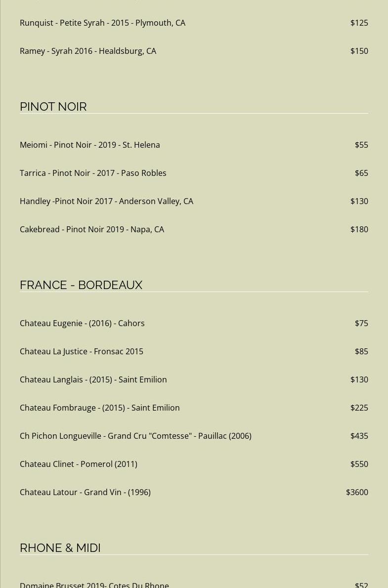Select Ch Pichon Longueville Comtesse Pauillac wine
The width and height of the screenshot is (388, 588).
pos(135,436)
